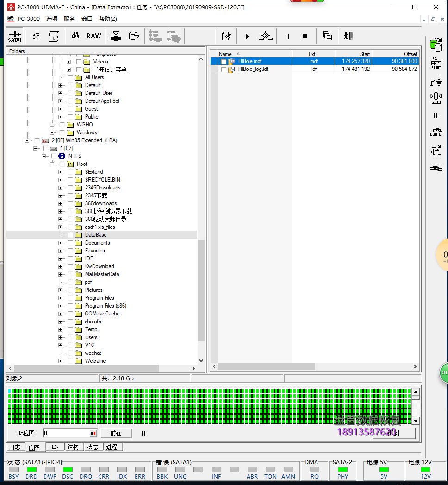Sort by the Start column header
This screenshot has width=448, height=485.
pyautogui.click(x=353, y=54)
